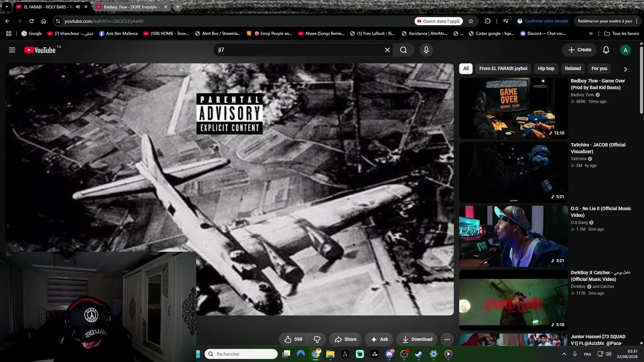
Task: Click the Windows Rechercher search box
Action: 241,354
